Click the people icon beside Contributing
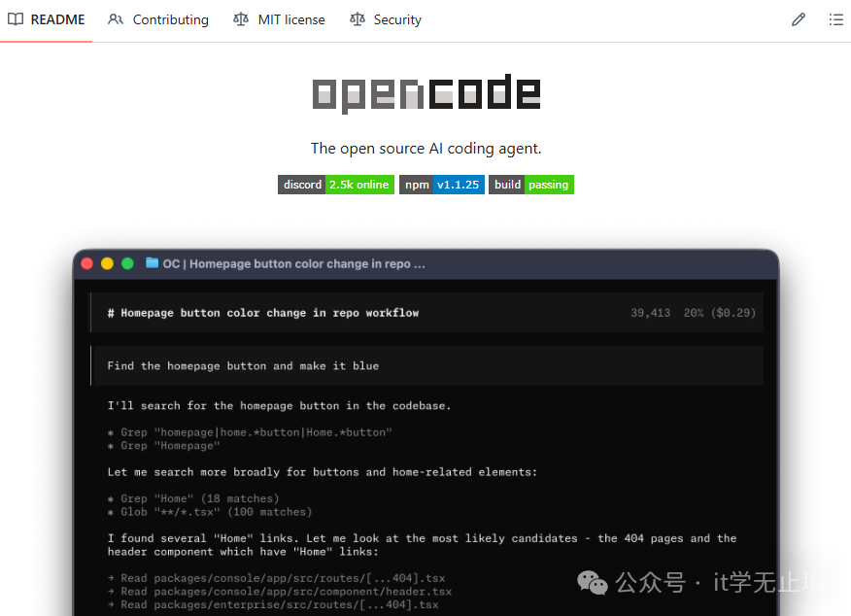Viewport: 851px width, 616px height. pos(117,19)
